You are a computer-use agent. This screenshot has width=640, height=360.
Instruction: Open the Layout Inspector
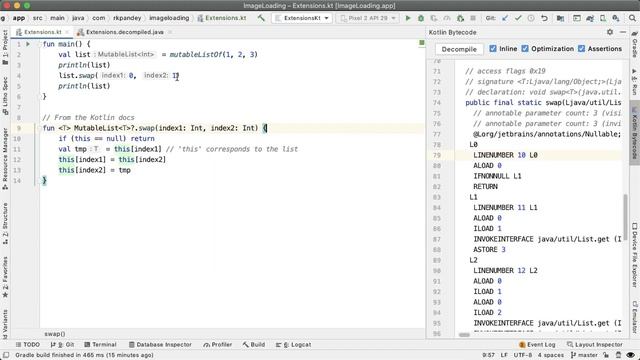coord(595,344)
